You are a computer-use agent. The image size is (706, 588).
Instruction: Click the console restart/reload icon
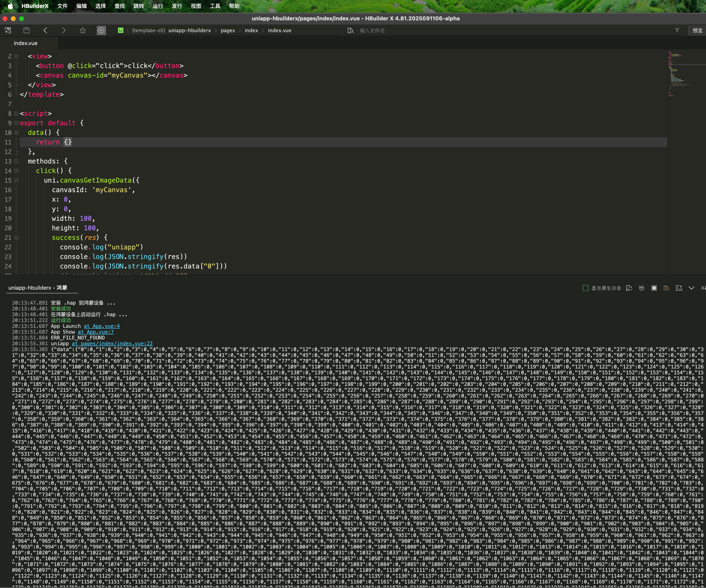629,288
